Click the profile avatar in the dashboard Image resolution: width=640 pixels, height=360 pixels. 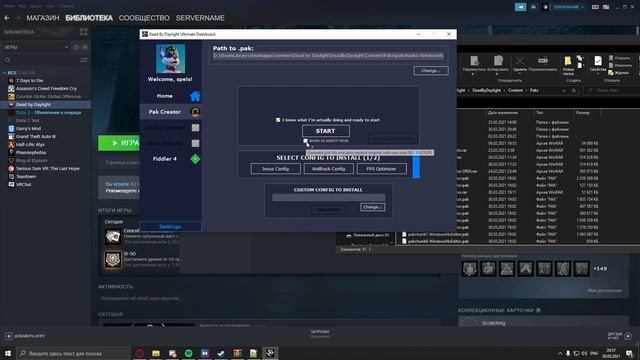click(170, 59)
